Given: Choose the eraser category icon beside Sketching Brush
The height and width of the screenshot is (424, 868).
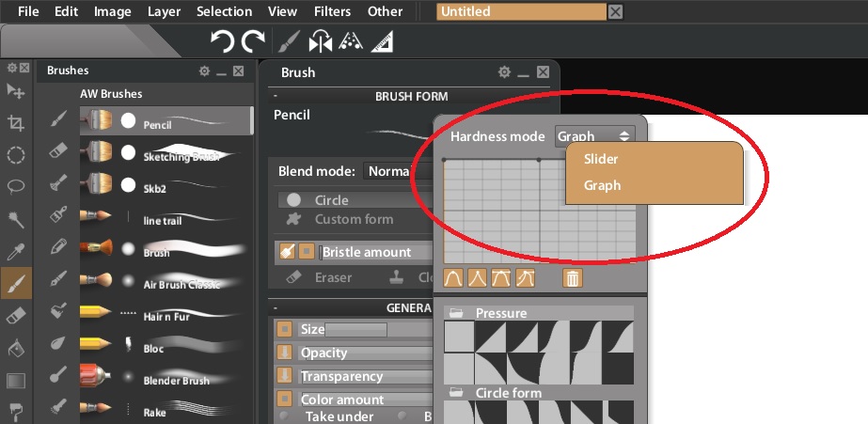Looking at the screenshot, I should [x=58, y=150].
